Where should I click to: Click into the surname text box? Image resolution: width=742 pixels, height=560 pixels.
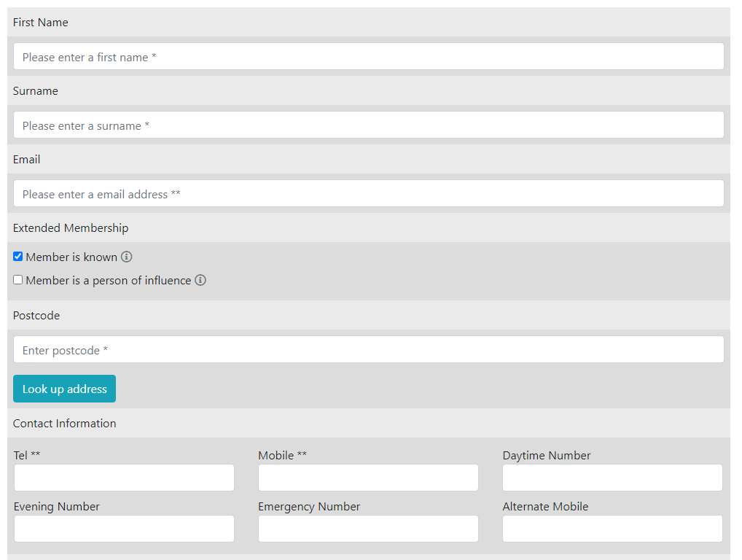coord(368,125)
